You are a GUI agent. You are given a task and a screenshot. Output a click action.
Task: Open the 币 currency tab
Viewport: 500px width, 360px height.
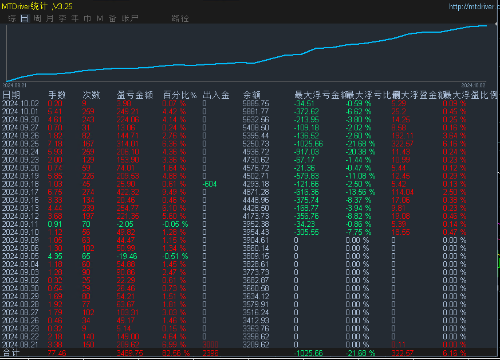pyautogui.click(x=87, y=18)
